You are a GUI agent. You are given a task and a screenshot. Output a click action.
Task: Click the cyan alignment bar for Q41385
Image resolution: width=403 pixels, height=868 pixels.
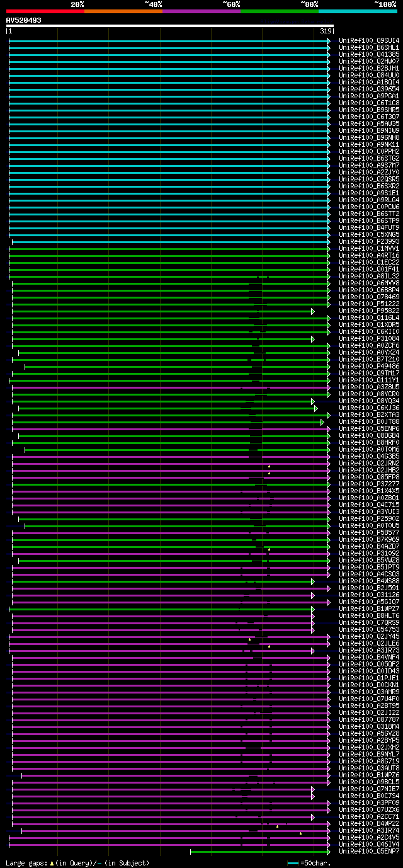point(168,55)
